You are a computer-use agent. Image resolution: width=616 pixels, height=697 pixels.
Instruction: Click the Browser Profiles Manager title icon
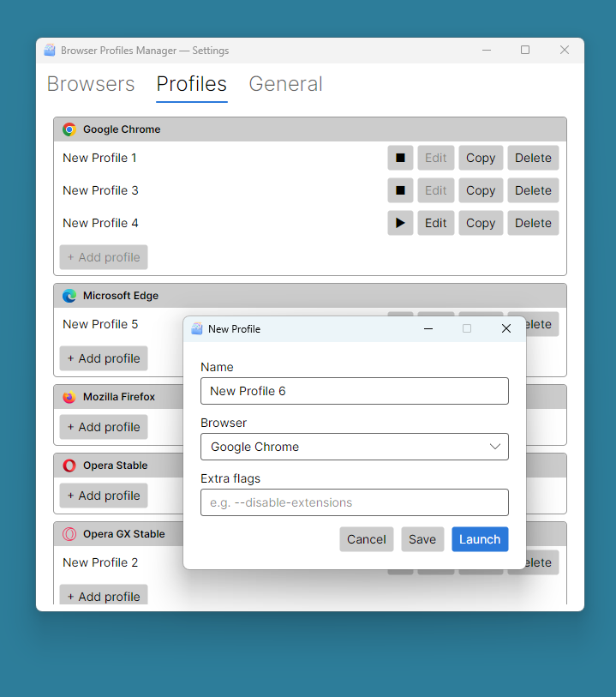[50, 51]
